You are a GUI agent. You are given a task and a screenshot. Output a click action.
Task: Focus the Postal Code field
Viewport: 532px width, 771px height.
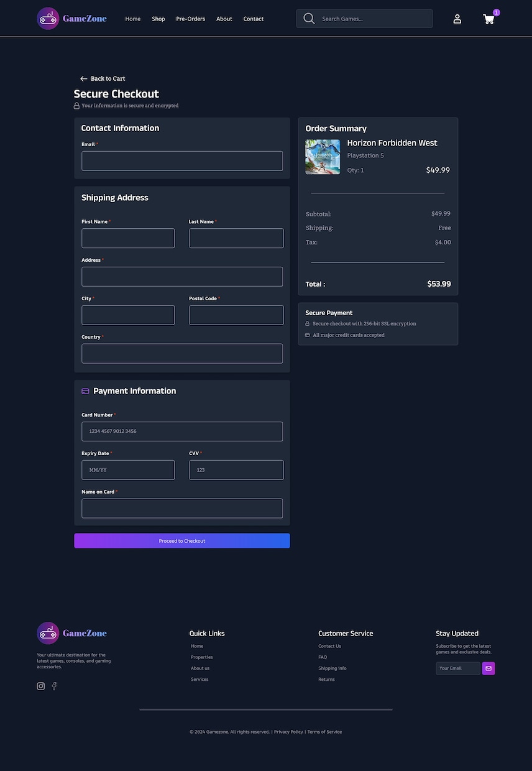coord(236,315)
